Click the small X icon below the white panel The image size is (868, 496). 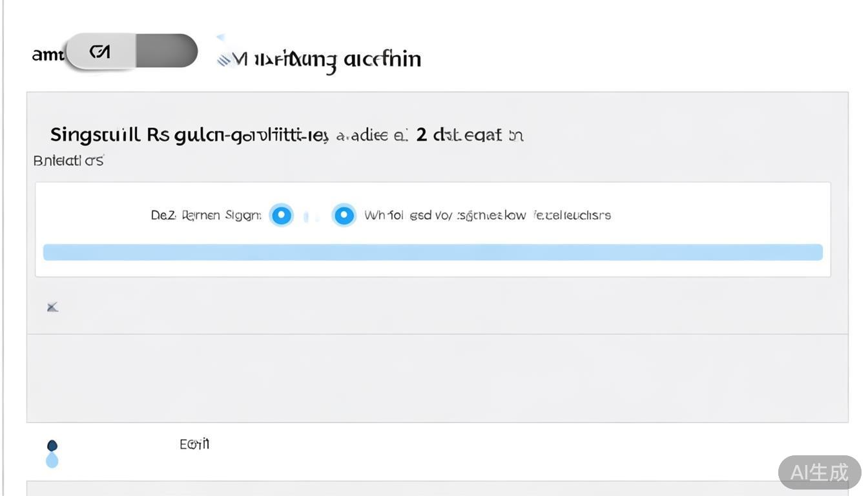point(53,307)
